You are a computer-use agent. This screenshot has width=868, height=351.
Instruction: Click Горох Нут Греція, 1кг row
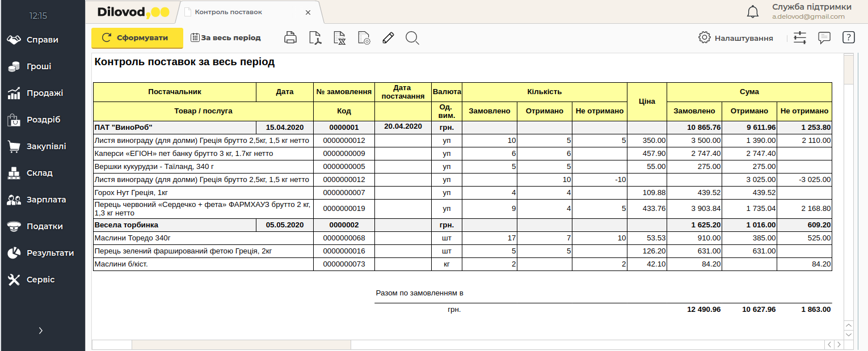click(462, 193)
